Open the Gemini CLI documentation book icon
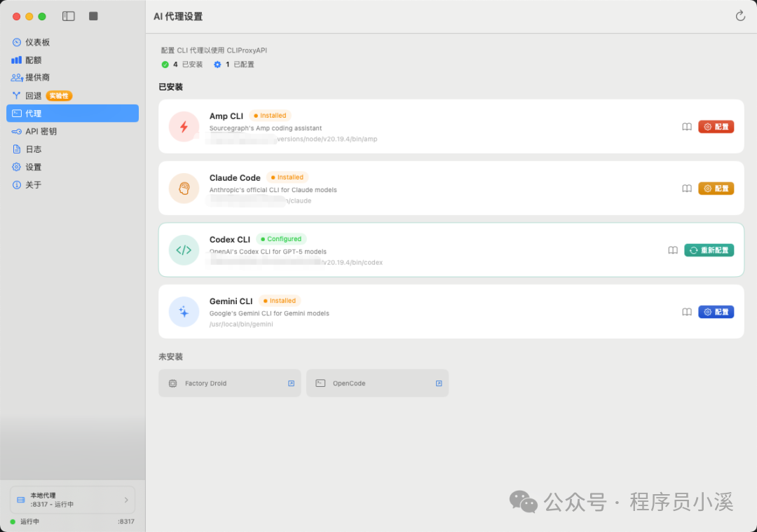 pos(686,312)
